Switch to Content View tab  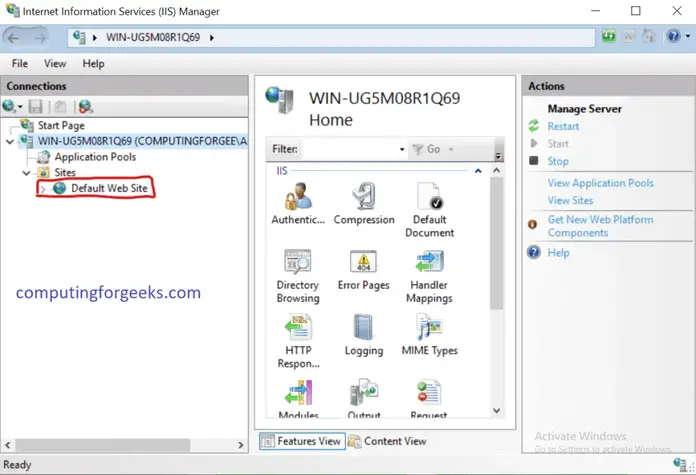388,441
